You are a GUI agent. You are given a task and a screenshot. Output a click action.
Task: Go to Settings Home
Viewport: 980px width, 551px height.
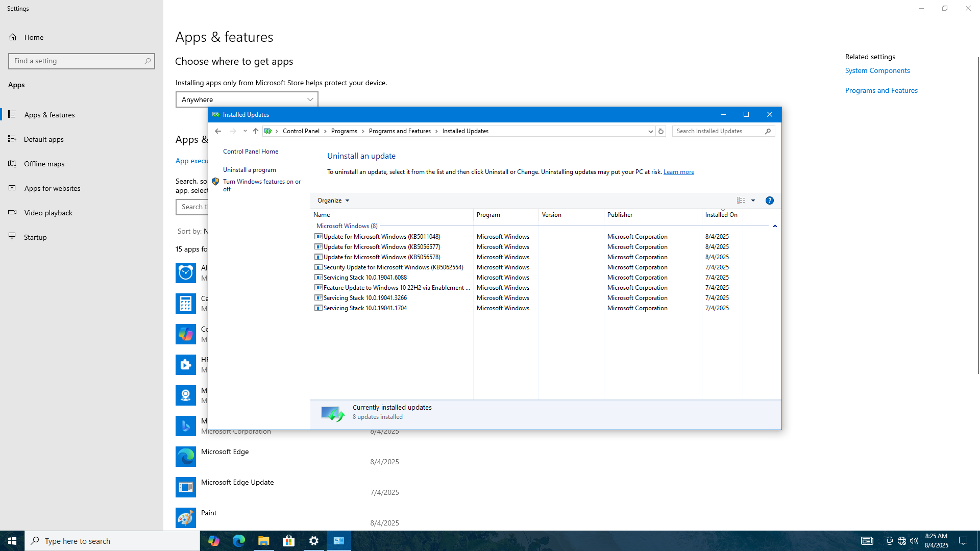click(x=82, y=37)
